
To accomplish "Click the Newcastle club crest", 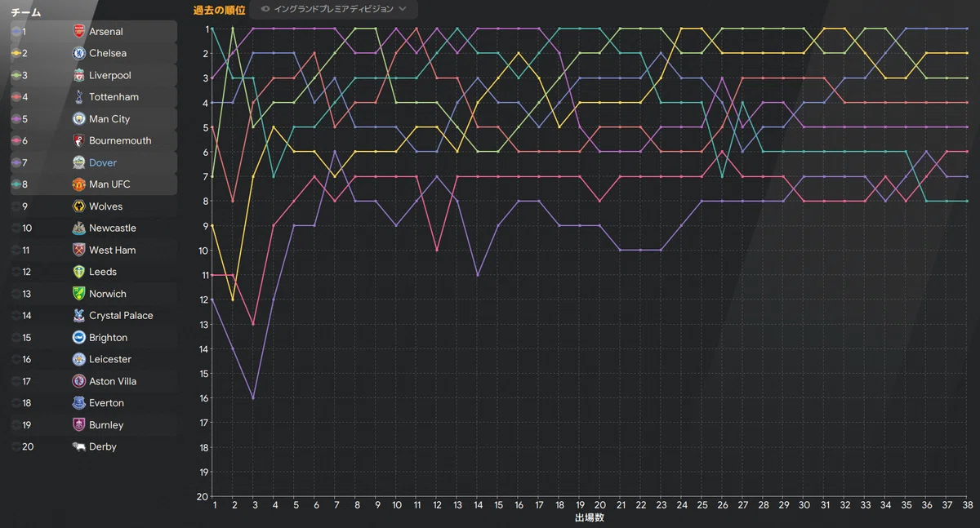I will pos(79,228).
